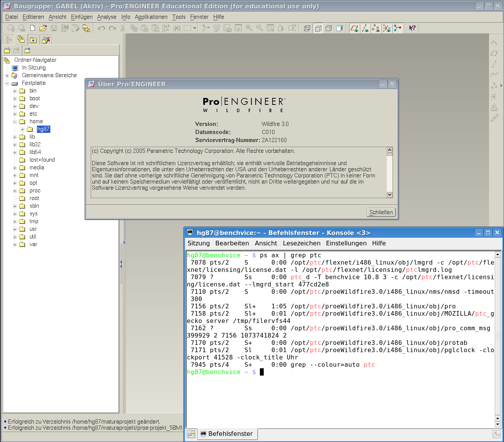This screenshot has width=504, height=442.
Task: Switch to Model Tree navigator tab
Action: pyautogui.click(x=8, y=40)
